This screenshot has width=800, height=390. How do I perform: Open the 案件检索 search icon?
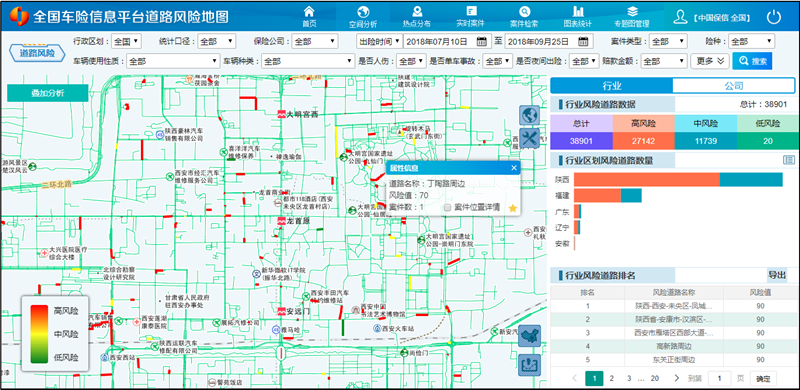[x=524, y=11]
